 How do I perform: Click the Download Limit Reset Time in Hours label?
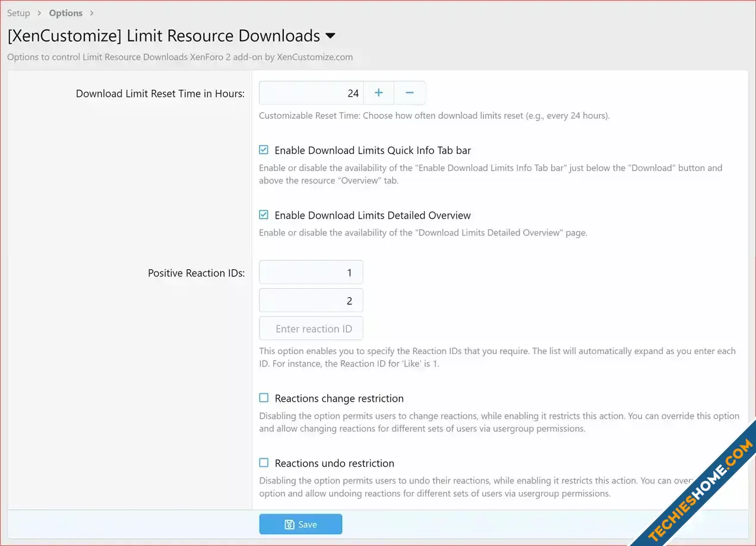pyautogui.click(x=160, y=94)
